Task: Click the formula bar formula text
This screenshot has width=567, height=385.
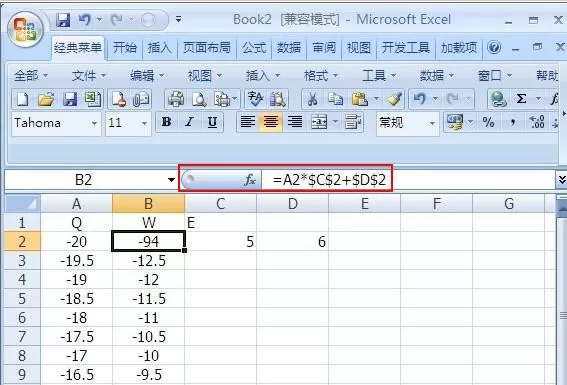Action: pyautogui.click(x=329, y=180)
